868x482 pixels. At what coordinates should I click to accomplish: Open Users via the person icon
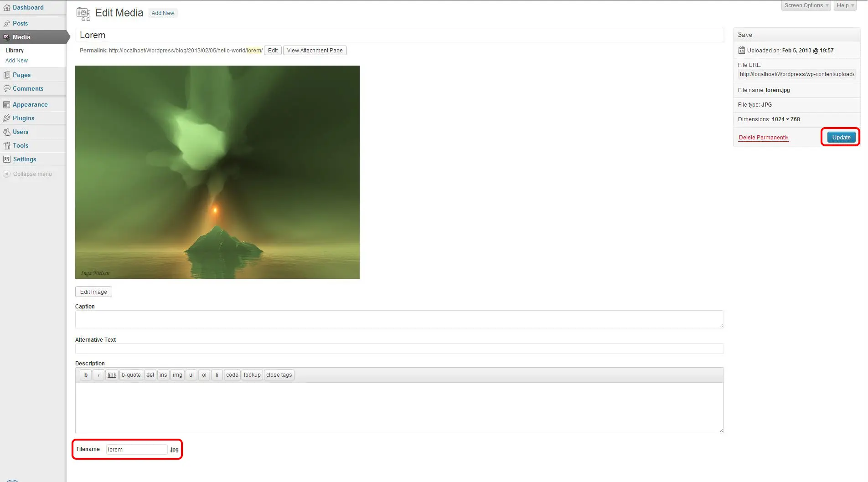7,132
